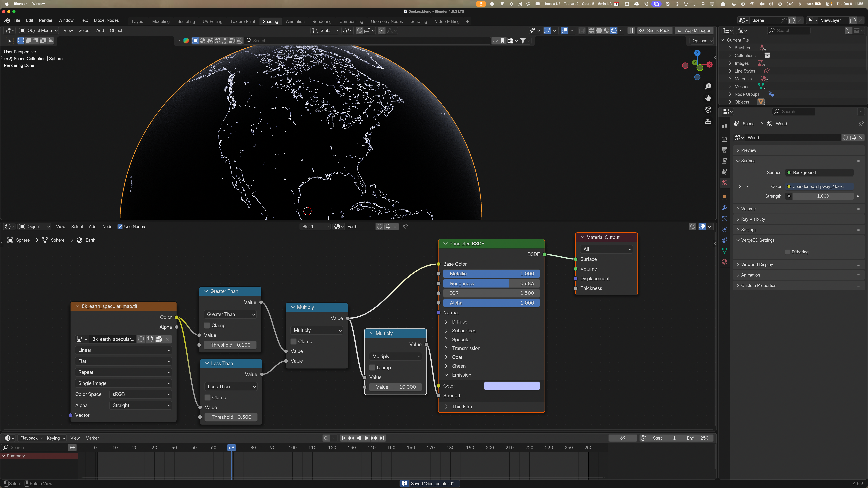Switch perspective/orthographic with the grid icon
This screenshot has width=868, height=488.
tap(708, 121)
